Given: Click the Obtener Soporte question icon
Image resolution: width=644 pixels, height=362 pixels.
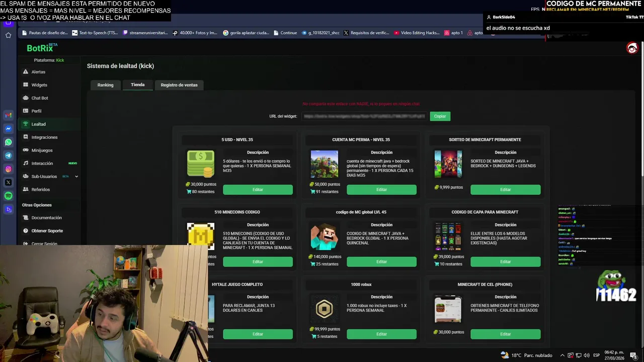Looking at the screenshot, I should pyautogui.click(x=26, y=231).
